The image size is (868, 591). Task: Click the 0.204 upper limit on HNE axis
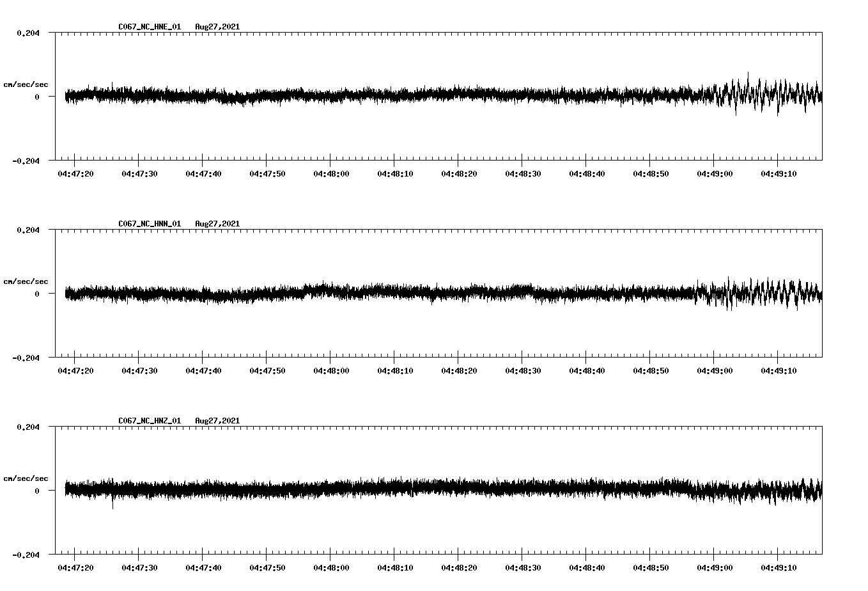click(x=28, y=33)
